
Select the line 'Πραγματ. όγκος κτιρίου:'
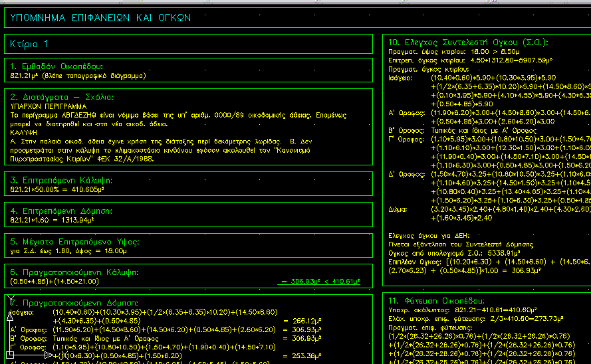click(429, 69)
